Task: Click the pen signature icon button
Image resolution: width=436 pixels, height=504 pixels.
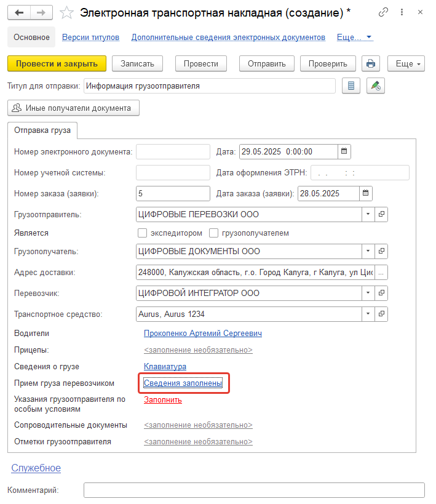Action: (376, 86)
